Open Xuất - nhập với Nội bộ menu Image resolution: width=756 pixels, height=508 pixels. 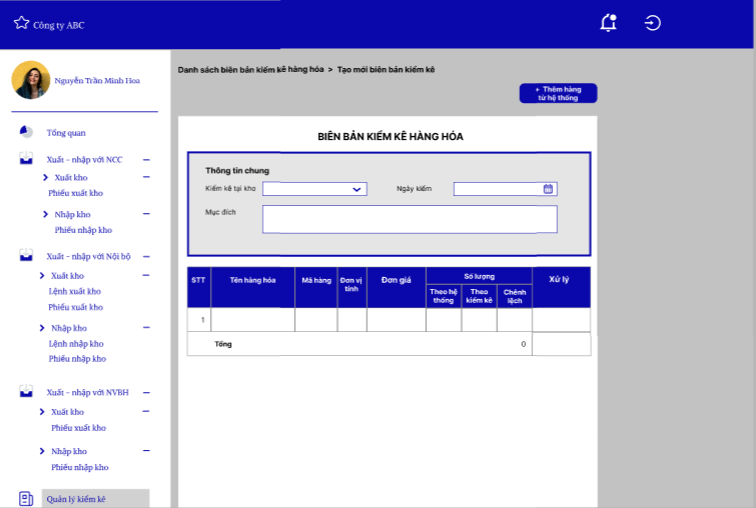89,256
